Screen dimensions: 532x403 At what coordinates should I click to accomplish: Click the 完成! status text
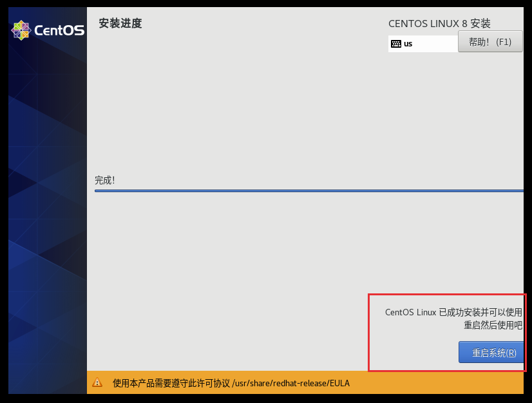point(105,180)
